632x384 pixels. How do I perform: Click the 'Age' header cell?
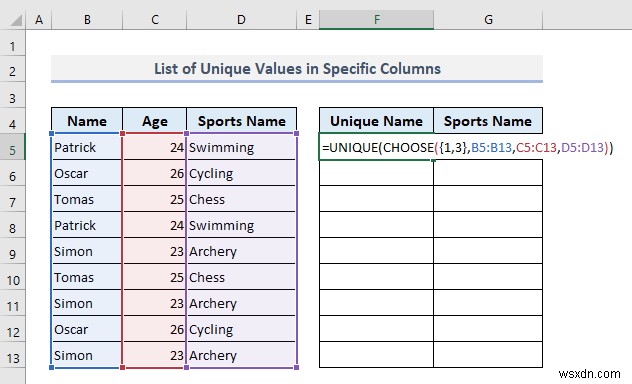click(155, 120)
